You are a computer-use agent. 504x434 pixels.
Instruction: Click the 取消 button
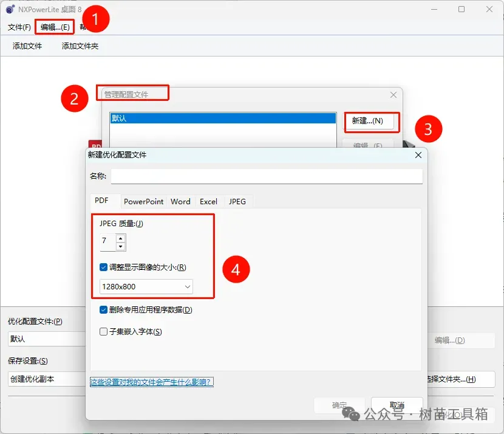coord(397,405)
